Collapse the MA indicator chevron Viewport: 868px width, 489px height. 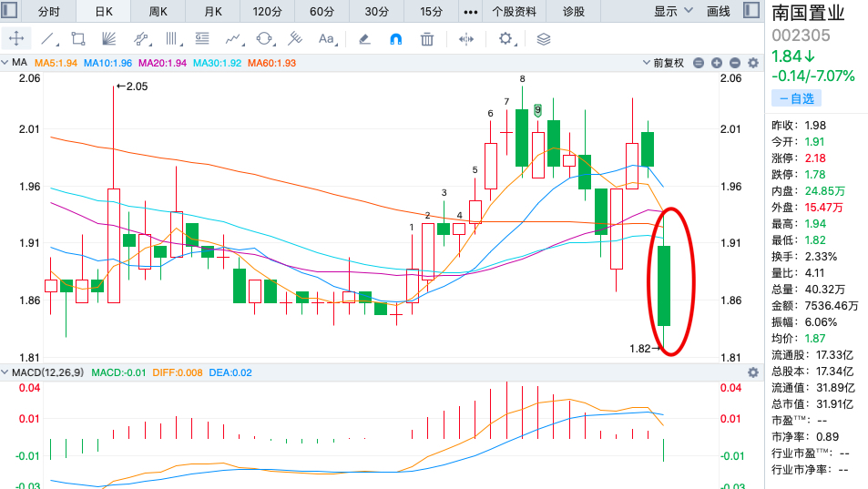(5, 63)
